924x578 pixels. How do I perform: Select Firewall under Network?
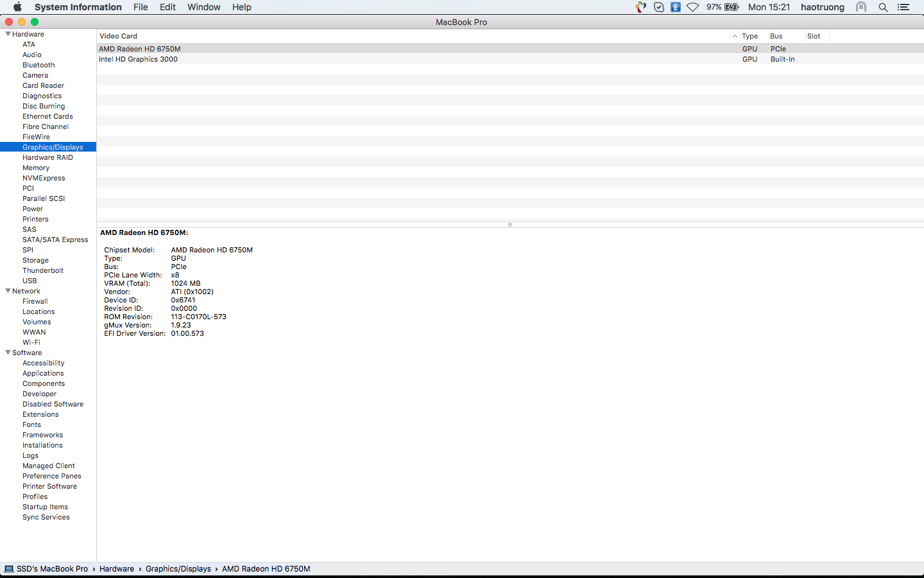pos(35,301)
